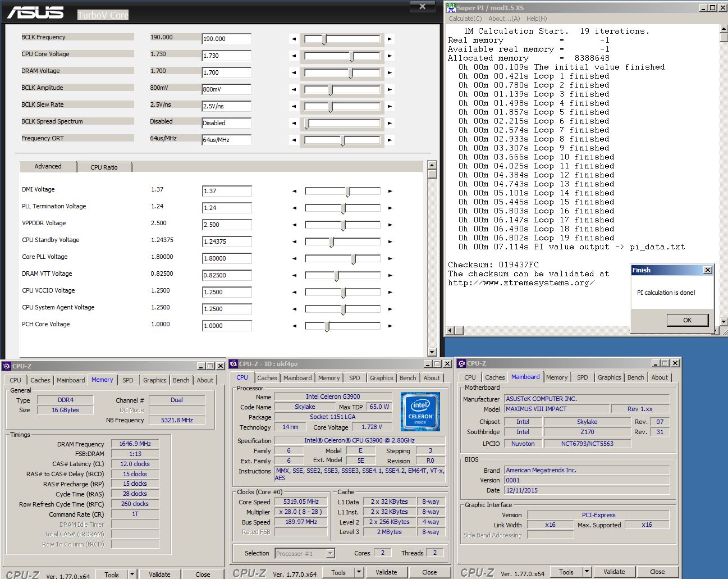Click the BCLK Frequency slider handle
The image size is (728, 579).
point(324,39)
